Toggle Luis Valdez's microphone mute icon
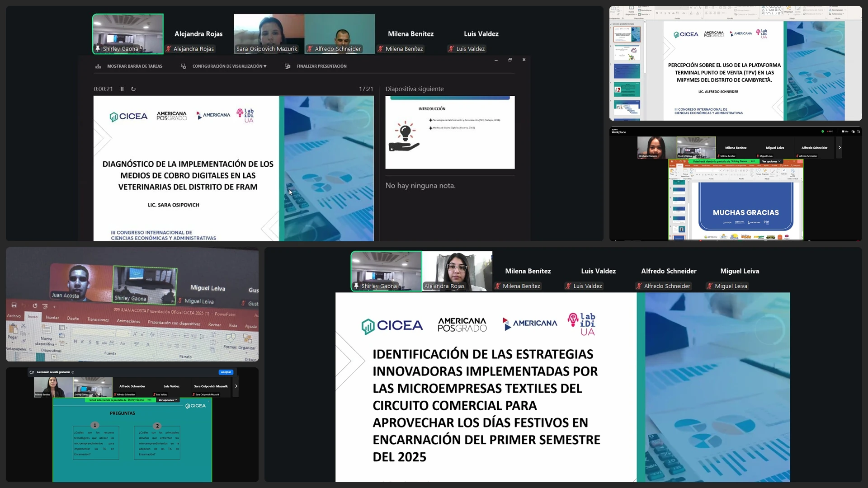The height and width of the screenshot is (488, 868). tap(451, 49)
